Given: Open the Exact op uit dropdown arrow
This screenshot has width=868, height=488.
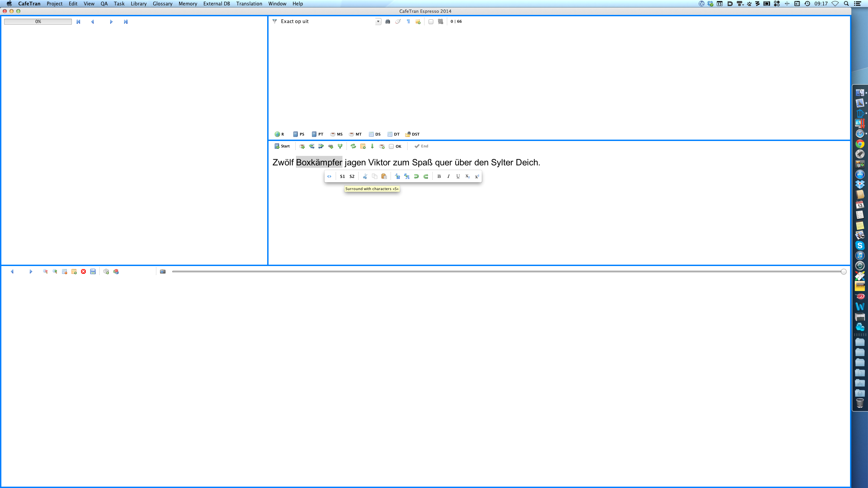Looking at the screenshot, I should [x=378, y=21].
